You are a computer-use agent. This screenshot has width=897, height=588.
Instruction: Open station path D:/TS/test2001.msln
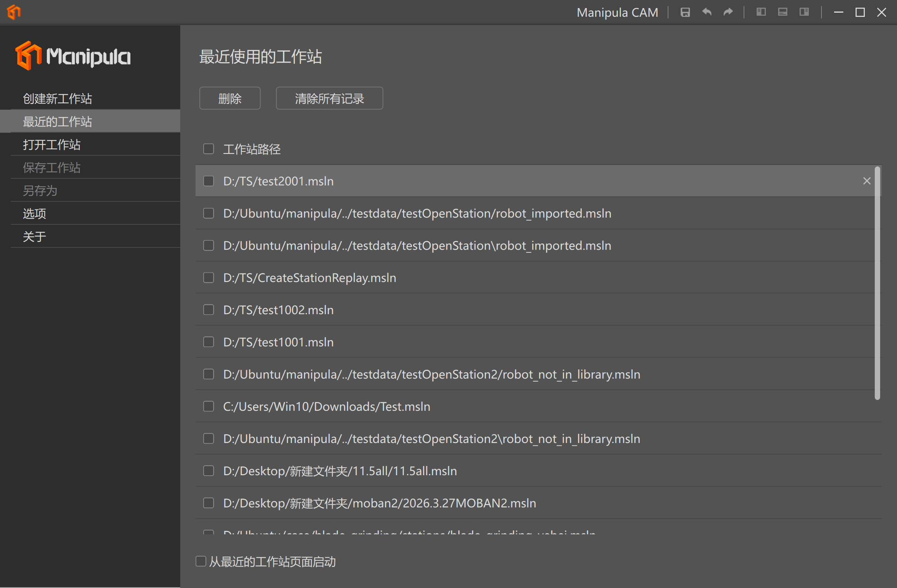[278, 181]
